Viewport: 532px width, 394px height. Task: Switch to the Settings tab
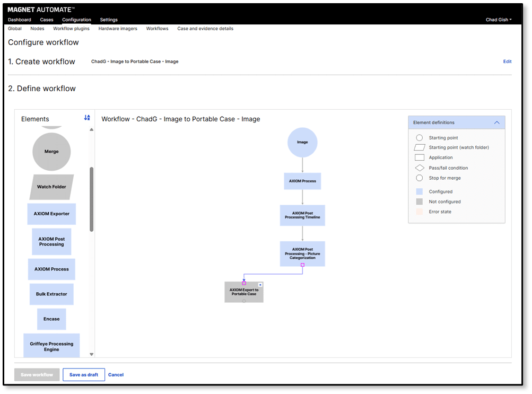tap(109, 20)
